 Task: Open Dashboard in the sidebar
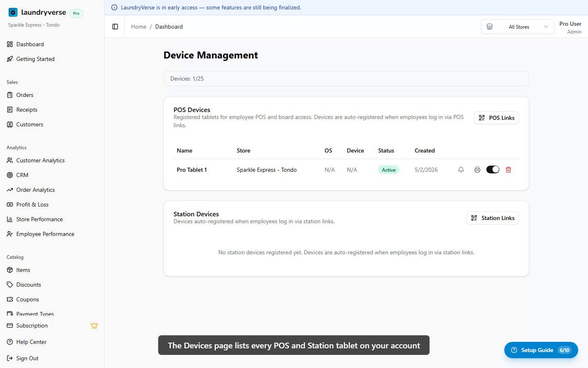click(x=52, y=44)
